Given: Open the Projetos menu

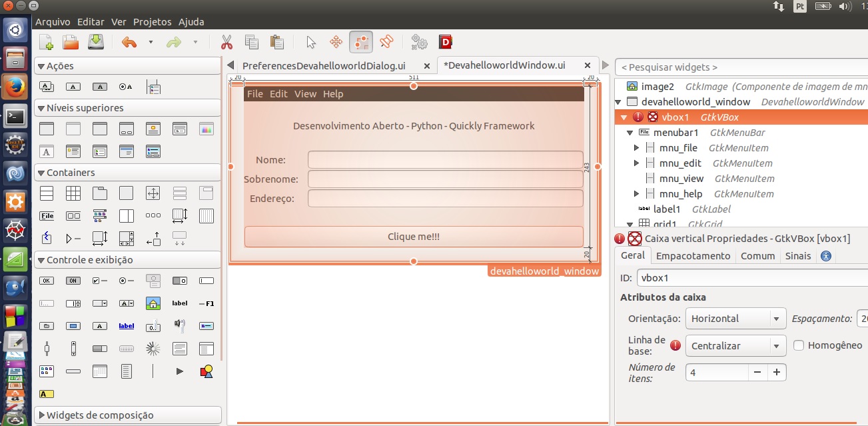Looking at the screenshot, I should point(152,22).
